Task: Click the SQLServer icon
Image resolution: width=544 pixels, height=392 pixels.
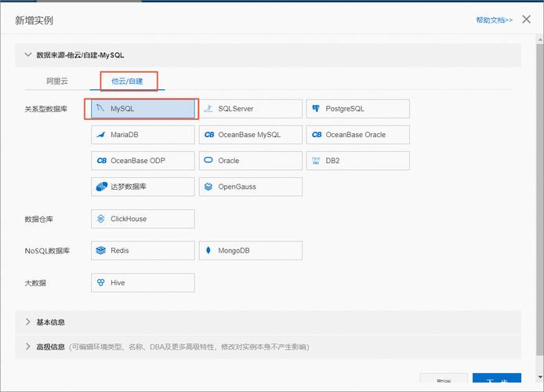Action: coord(209,108)
